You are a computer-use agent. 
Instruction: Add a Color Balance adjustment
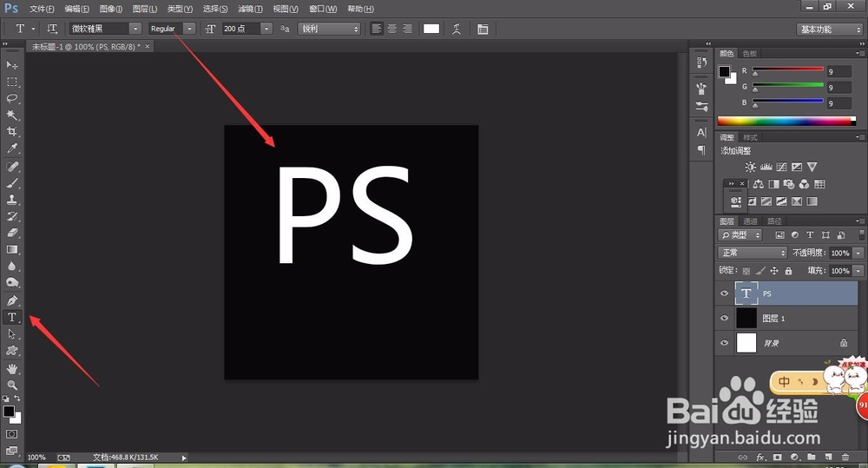point(759,184)
